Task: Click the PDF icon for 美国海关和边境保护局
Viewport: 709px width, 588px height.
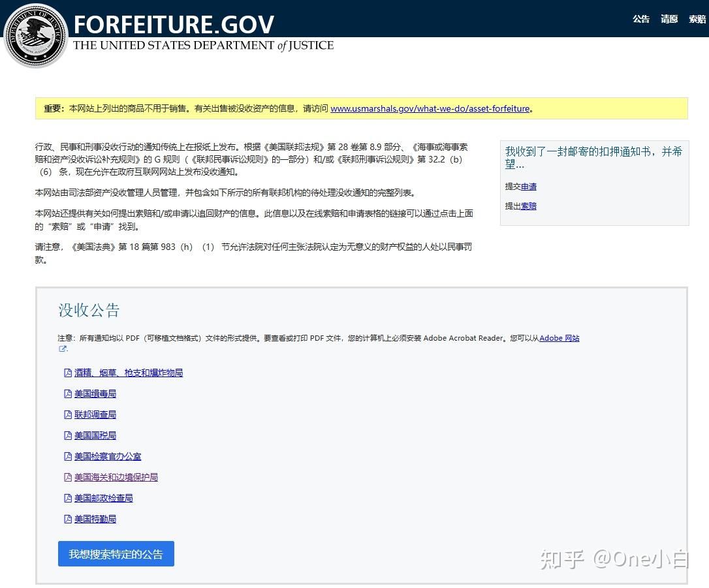Action: [68, 476]
